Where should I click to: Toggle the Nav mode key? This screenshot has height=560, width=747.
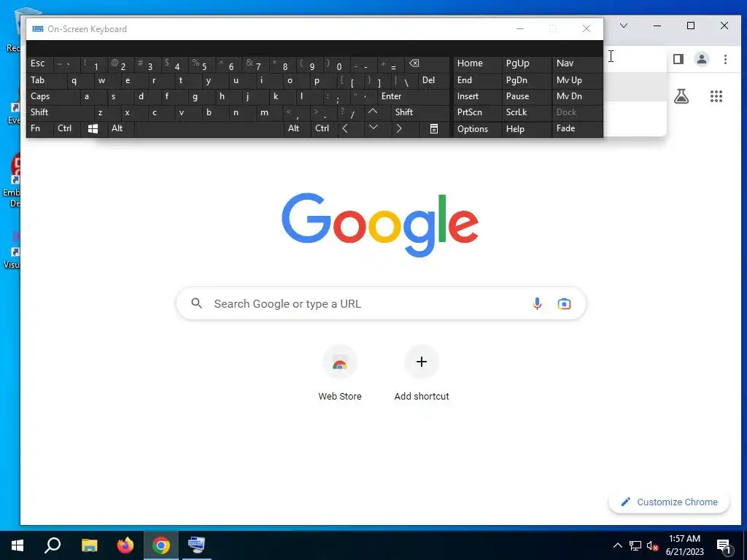(578, 64)
